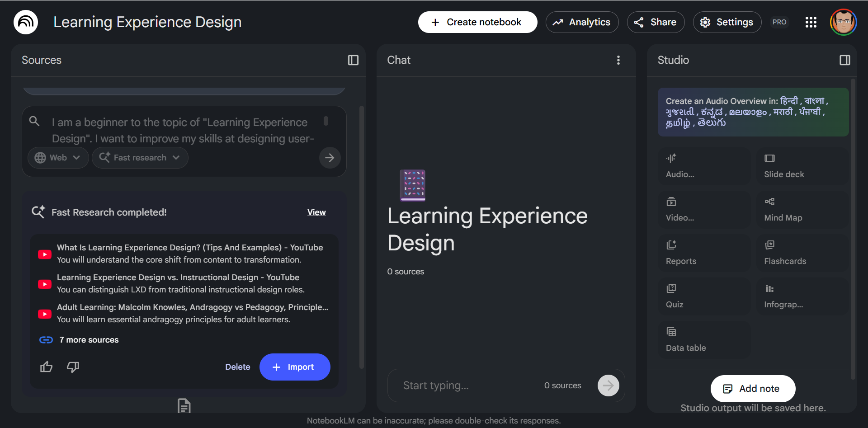Click the View link for research results

[x=316, y=212]
